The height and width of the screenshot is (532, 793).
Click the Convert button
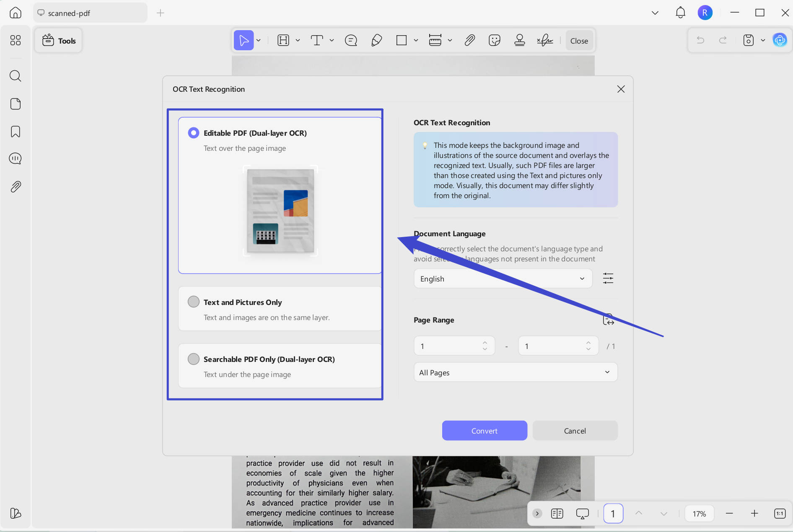pos(485,431)
